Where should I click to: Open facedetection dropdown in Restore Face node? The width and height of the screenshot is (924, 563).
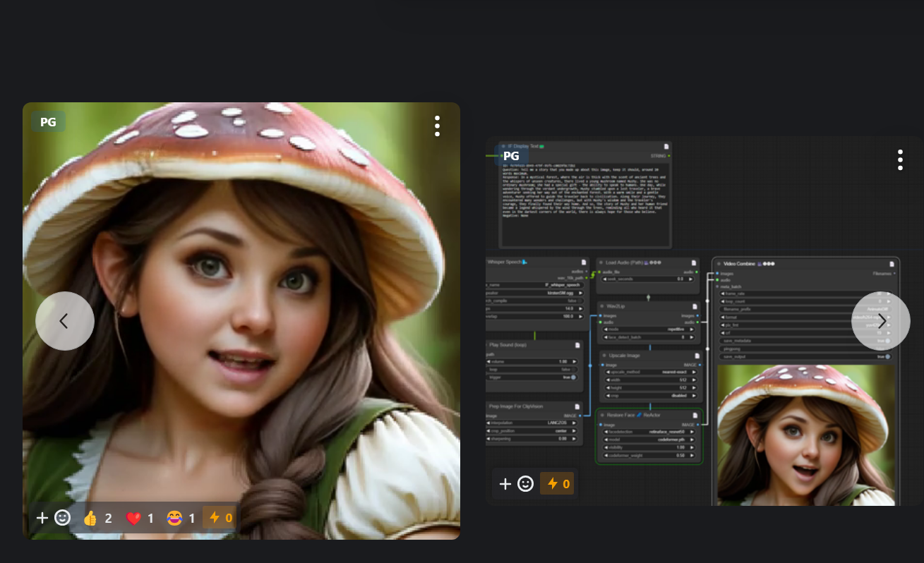tap(649, 431)
